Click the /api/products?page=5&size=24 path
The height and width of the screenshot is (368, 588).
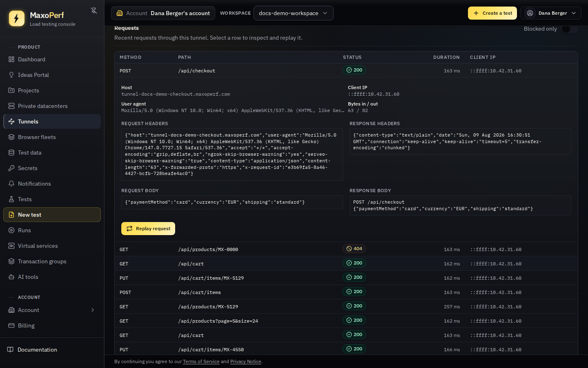point(218,321)
